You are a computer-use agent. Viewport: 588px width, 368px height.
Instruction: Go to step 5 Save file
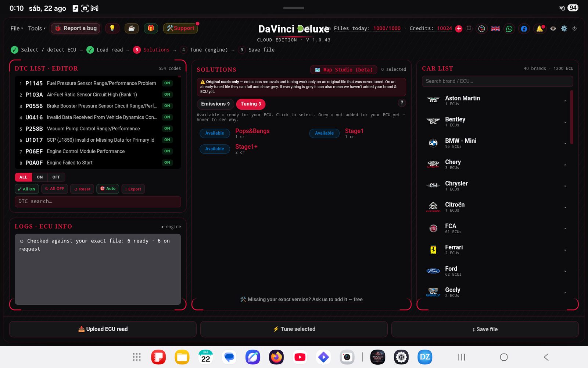click(256, 50)
